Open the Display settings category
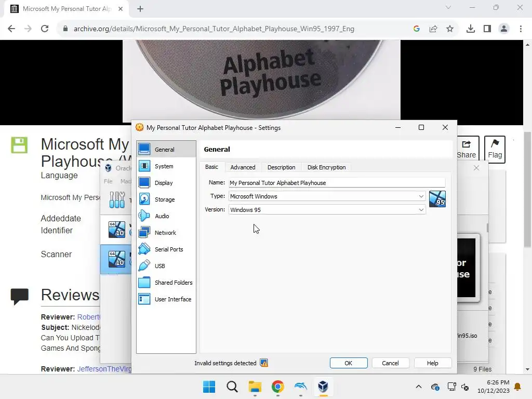The width and height of the screenshot is (532, 399). (166, 182)
